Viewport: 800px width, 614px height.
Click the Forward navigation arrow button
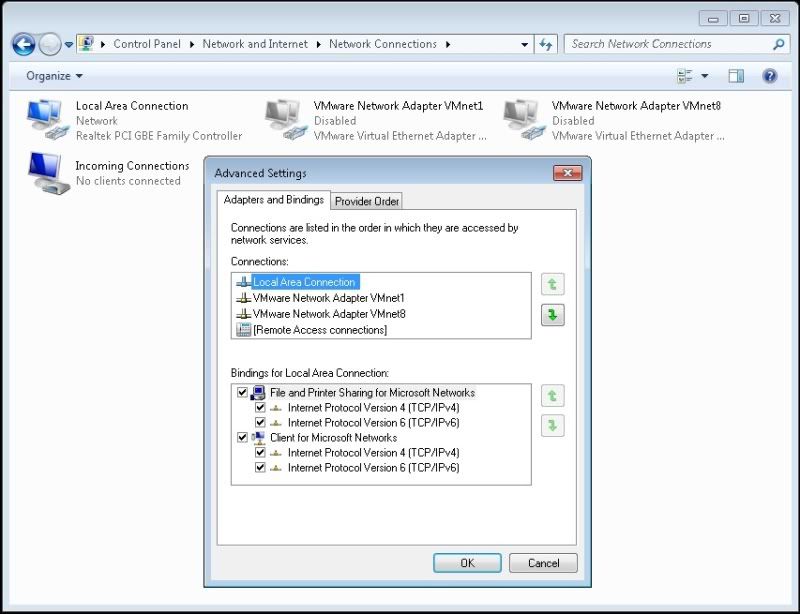[x=50, y=44]
